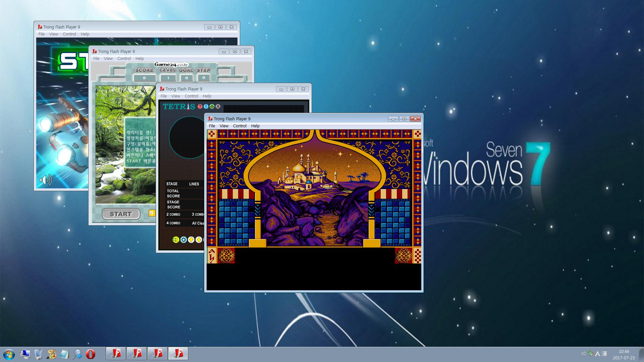Open File menu in Tetris window
644x362 pixels.
(x=164, y=96)
